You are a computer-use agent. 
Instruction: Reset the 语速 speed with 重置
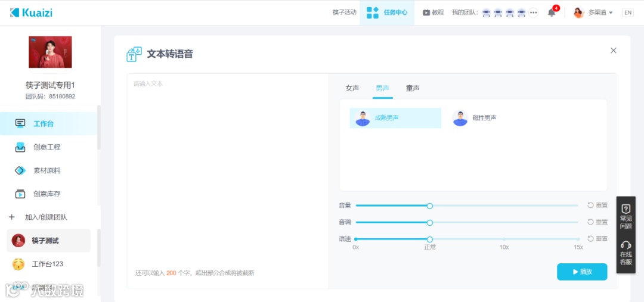click(x=597, y=239)
